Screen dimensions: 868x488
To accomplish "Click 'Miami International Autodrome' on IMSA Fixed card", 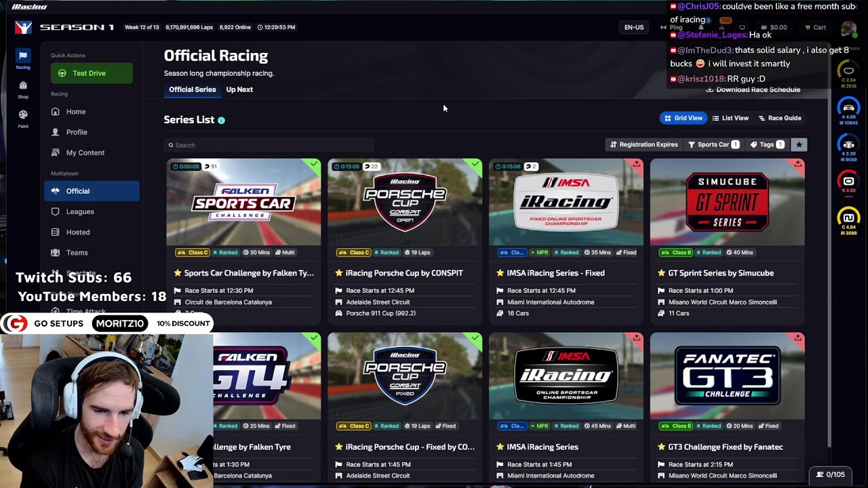I will tap(551, 302).
